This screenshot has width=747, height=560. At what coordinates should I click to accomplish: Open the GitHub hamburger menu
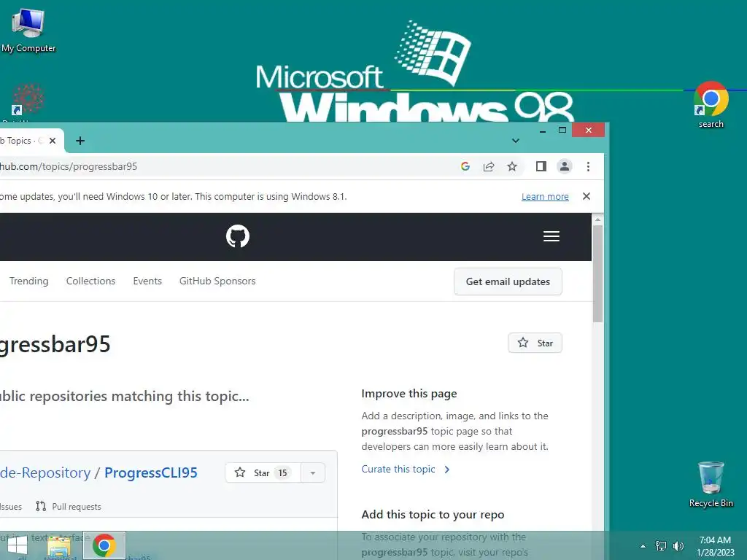point(551,236)
